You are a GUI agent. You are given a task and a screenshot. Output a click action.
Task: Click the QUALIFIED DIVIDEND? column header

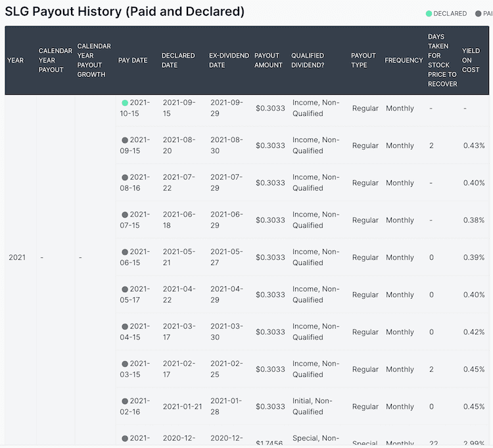[x=308, y=60]
